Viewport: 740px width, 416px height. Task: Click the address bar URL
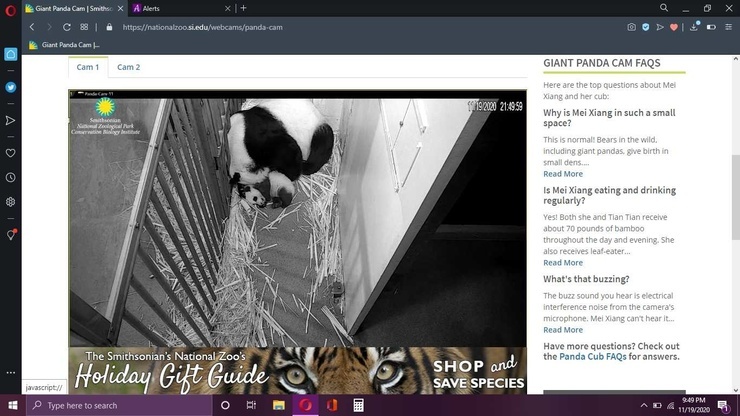pos(202,27)
